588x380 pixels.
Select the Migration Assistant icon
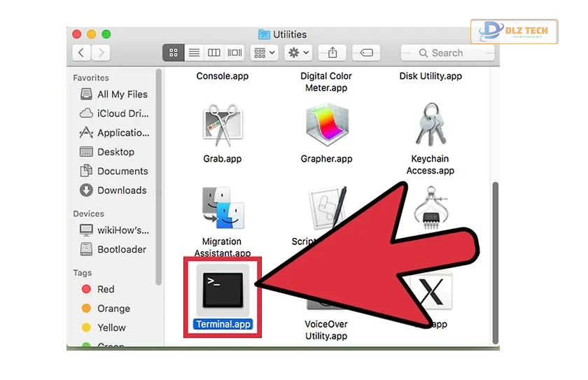[x=223, y=208]
